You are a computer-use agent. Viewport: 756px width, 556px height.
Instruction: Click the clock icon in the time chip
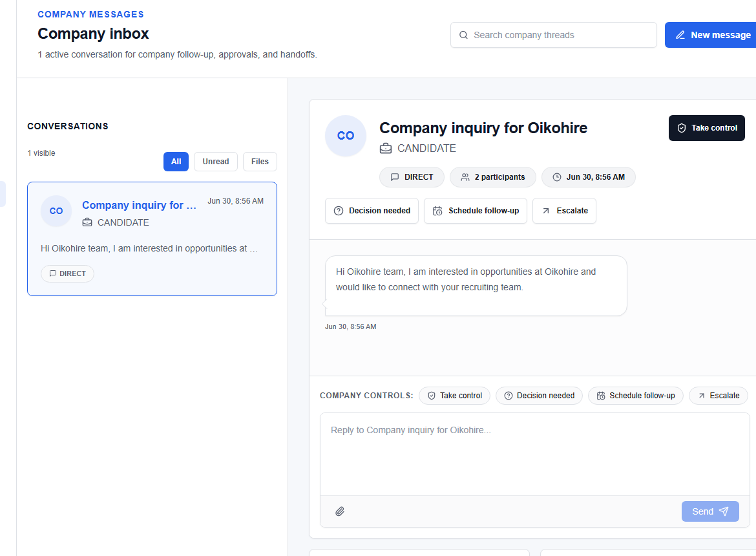point(557,177)
